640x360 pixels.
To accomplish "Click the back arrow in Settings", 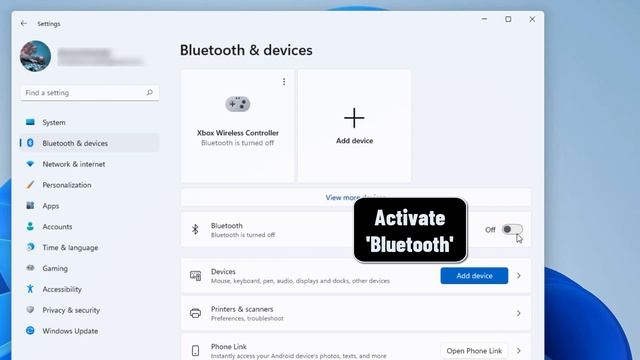I will pyautogui.click(x=23, y=24).
